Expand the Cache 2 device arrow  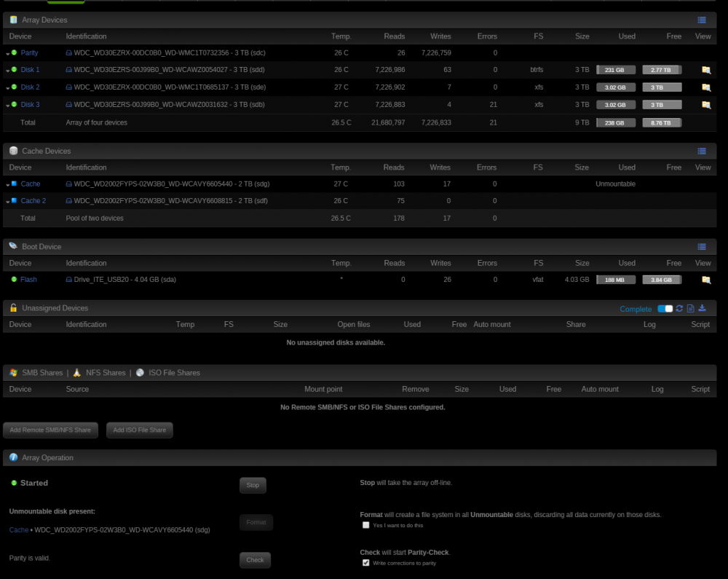coord(8,202)
